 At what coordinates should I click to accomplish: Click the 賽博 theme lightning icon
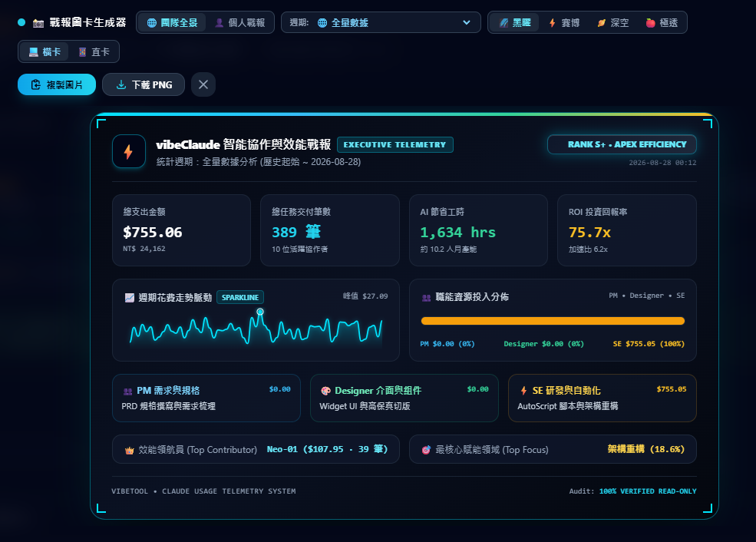click(x=553, y=23)
